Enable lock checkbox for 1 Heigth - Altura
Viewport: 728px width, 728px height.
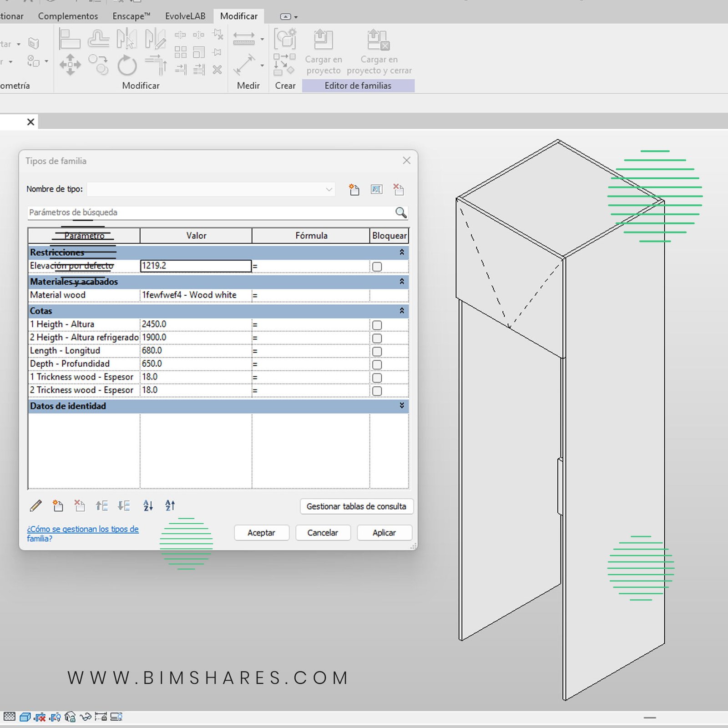pos(377,325)
